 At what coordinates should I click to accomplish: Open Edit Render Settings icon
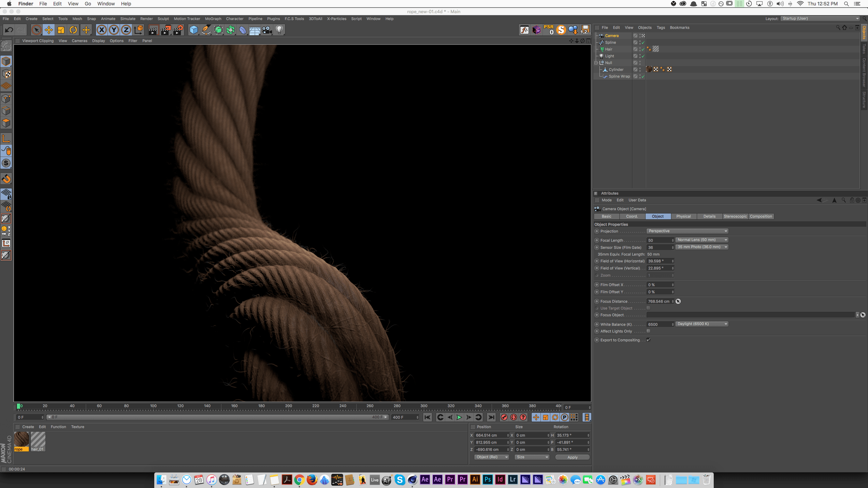coord(178,30)
